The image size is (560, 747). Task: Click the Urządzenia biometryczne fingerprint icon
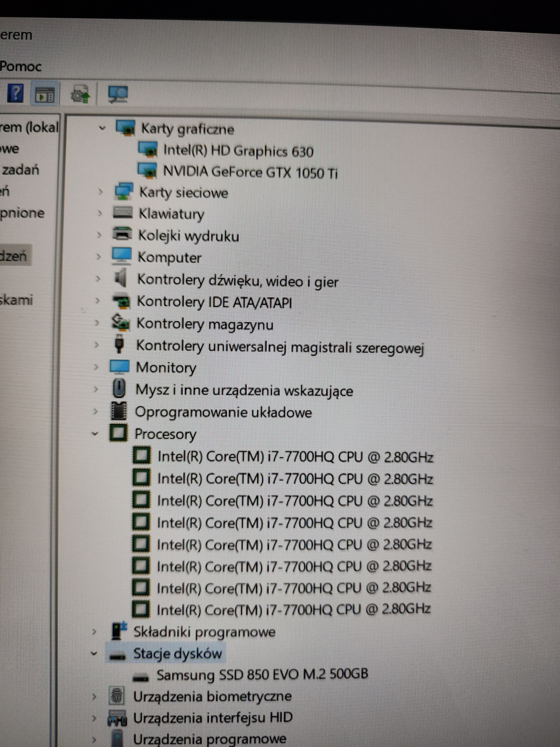(117, 696)
